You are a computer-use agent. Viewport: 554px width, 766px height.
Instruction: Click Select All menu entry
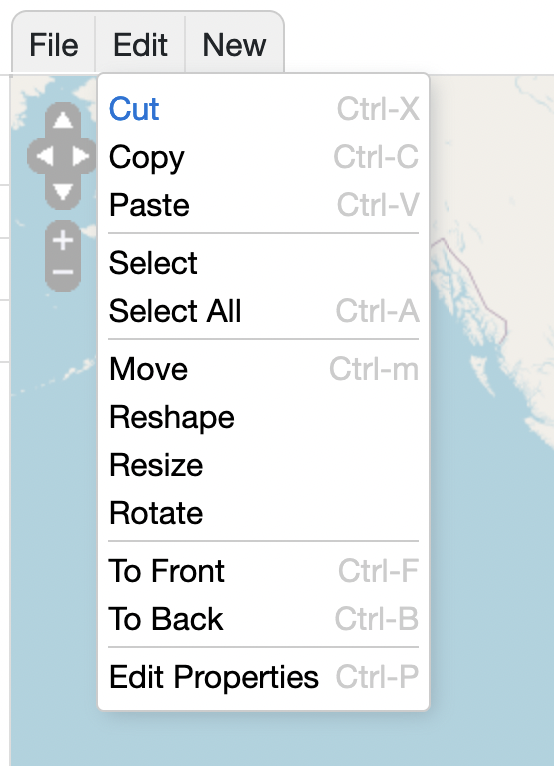point(264,311)
